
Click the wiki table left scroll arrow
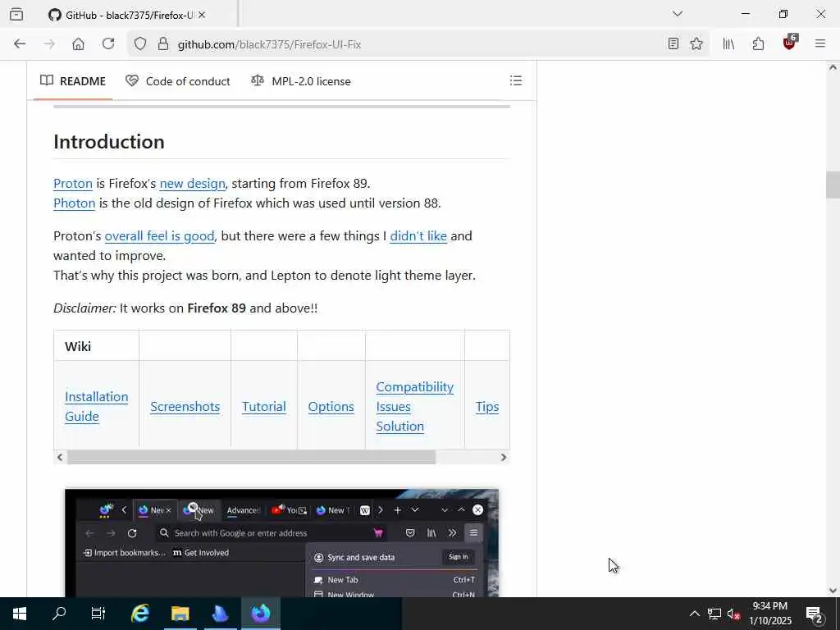click(60, 457)
